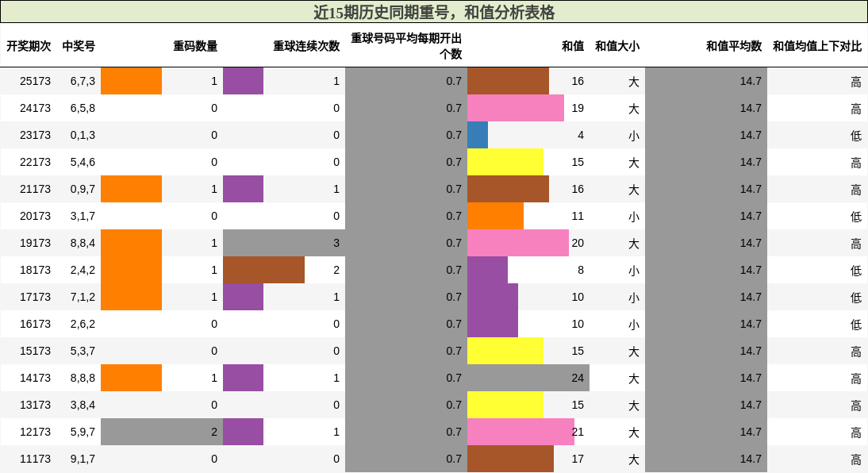Viewport: 868px width, 473px height.
Task: Click winning number 5,9,7
Action: pyautogui.click(x=83, y=432)
